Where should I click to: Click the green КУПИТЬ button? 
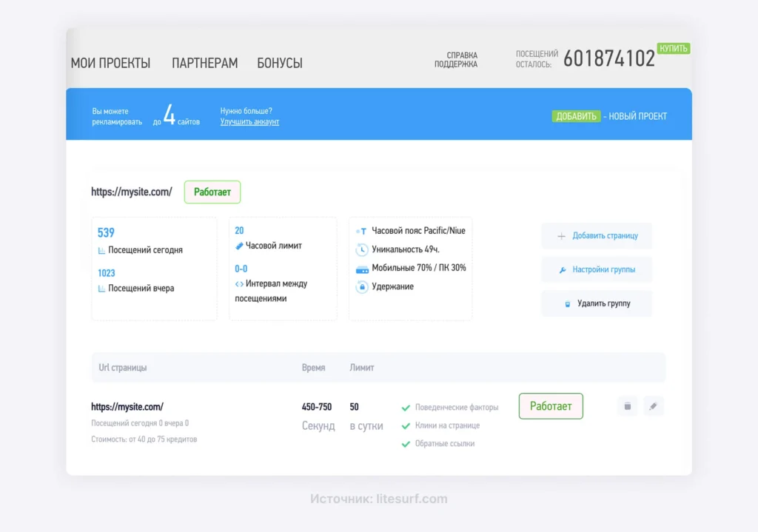[674, 48]
